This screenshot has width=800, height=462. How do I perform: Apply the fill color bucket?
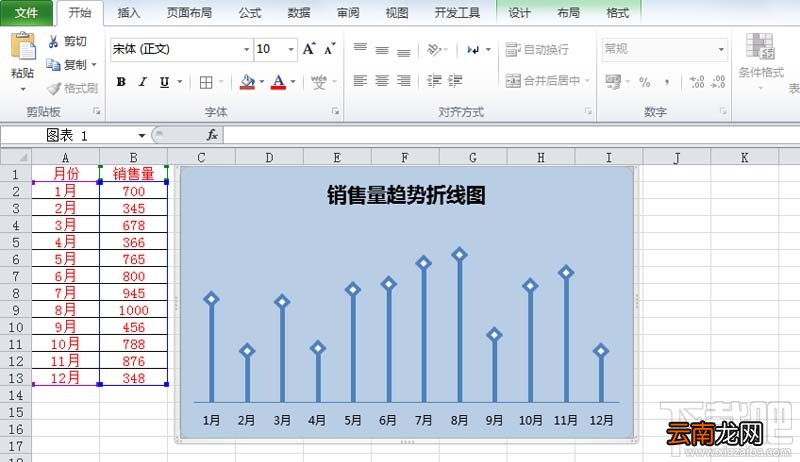tap(247, 82)
